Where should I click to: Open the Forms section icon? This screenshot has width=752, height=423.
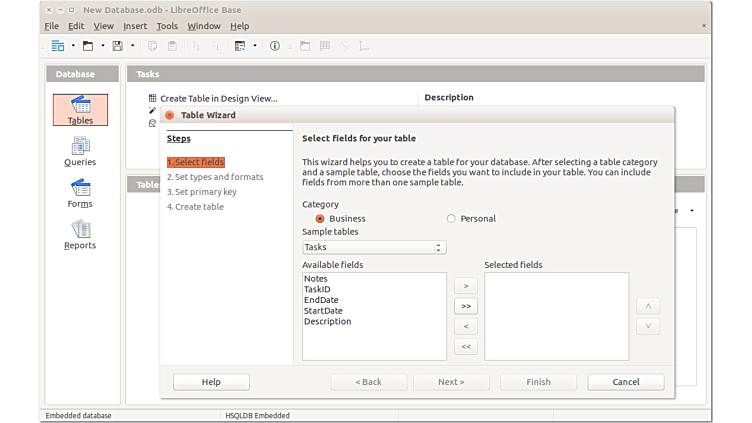click(x=80, y=192)
